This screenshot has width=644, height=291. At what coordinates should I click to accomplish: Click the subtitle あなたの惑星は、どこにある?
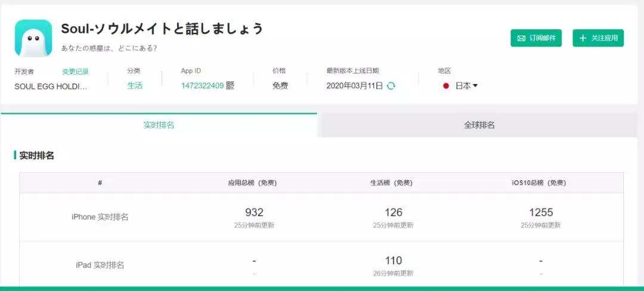click(109, 48)
